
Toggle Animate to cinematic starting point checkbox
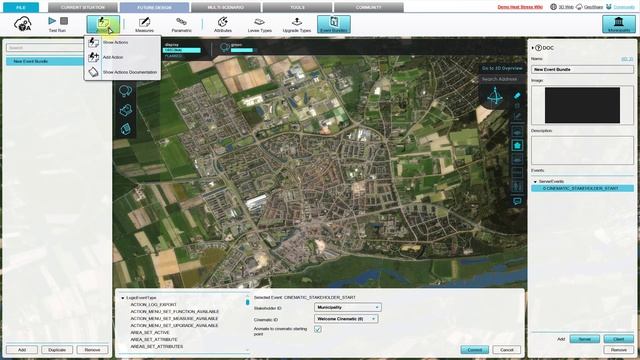click(318, 329)
